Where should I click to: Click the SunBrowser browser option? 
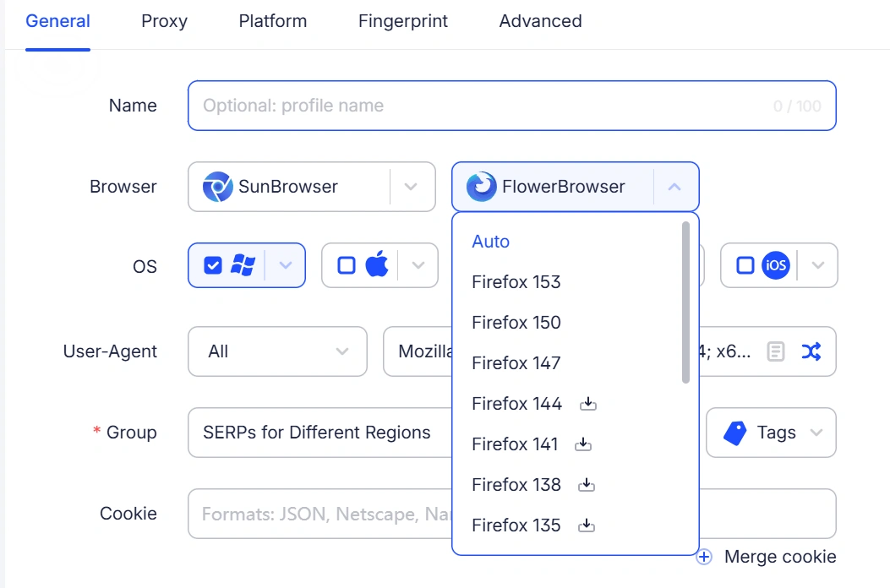tap(312, 187)
